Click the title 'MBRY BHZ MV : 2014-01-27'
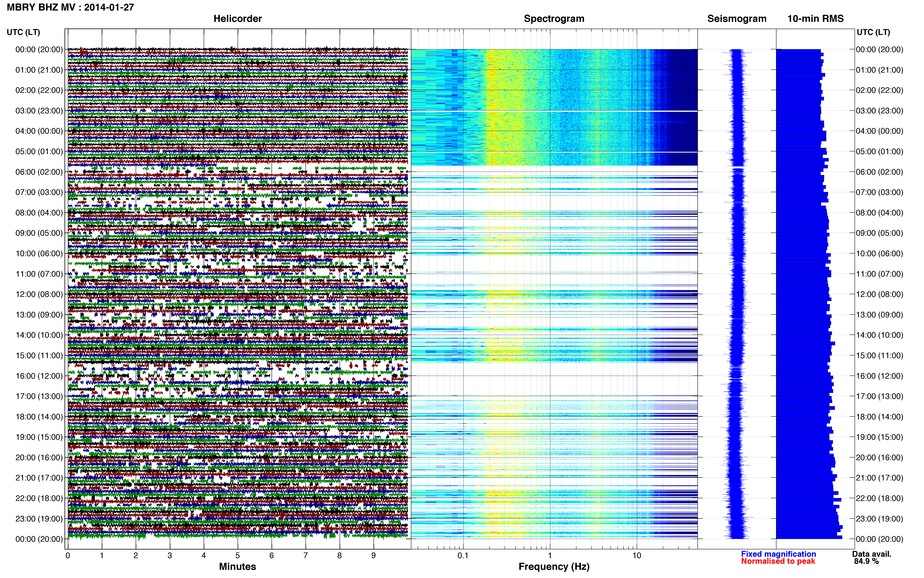924x578 pixels. point(70,7)
